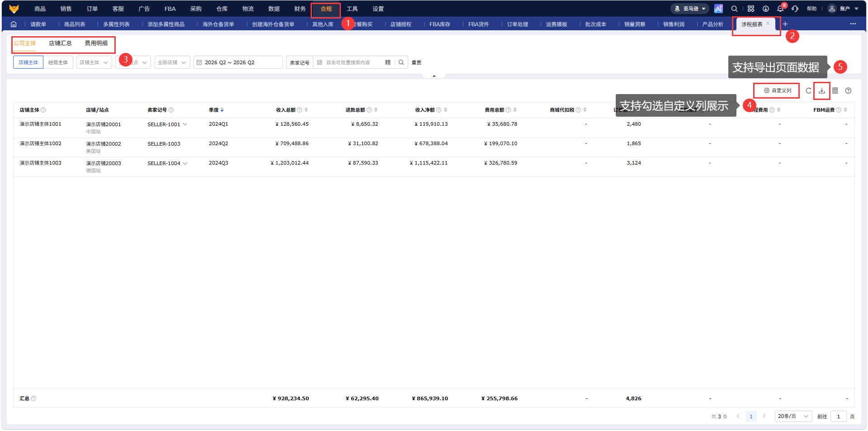This screenshot has width=868, height=431.
Task: Click the 前往 page number input
Action: pos(839,417)
